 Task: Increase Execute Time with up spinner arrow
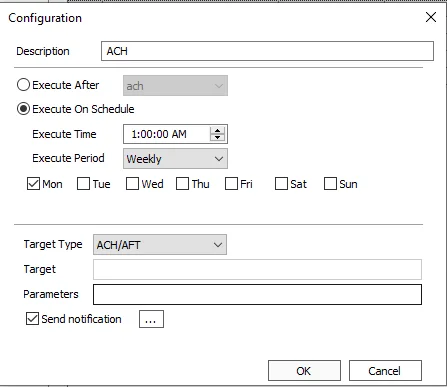pos(217,131)
